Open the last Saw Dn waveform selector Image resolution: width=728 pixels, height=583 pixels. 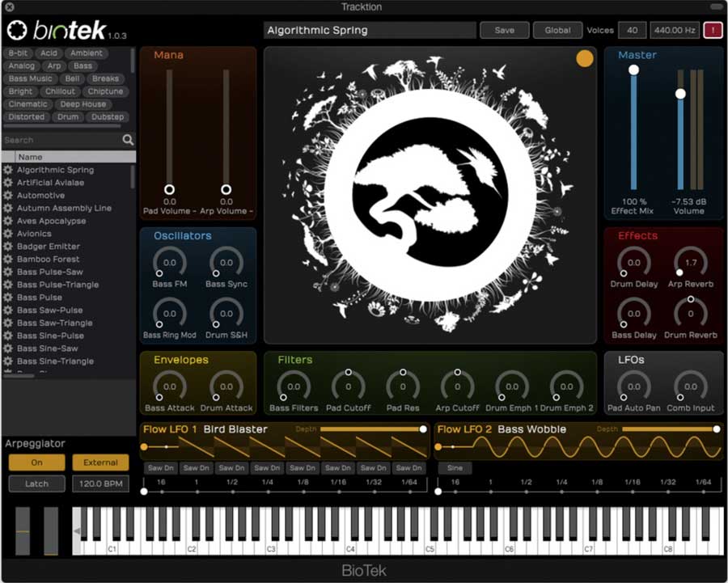click(409, 468)
